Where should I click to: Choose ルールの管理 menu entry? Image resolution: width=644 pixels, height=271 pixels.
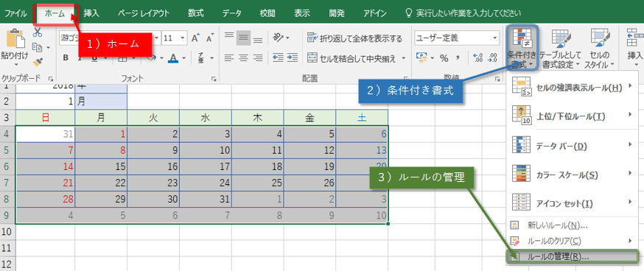coord(572,256)
